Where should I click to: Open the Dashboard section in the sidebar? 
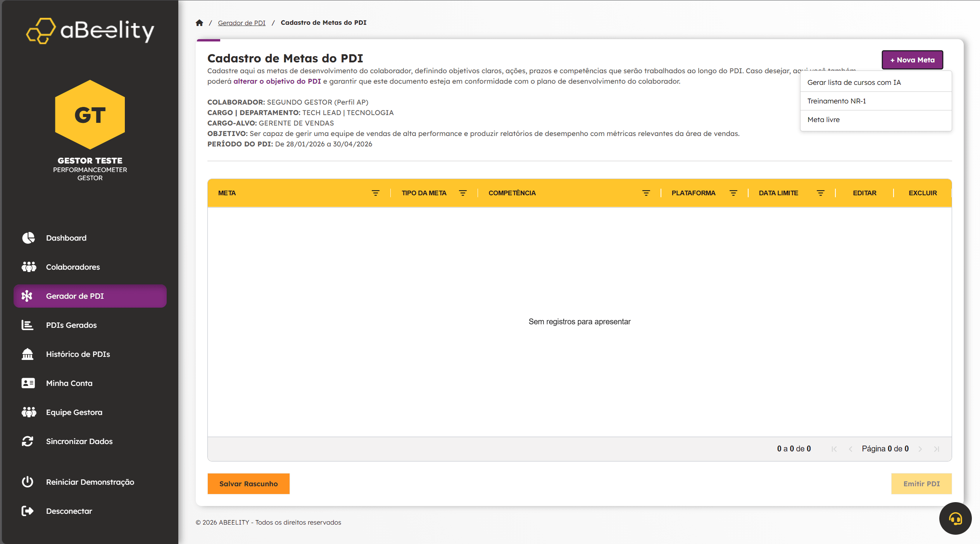point(66,238)
